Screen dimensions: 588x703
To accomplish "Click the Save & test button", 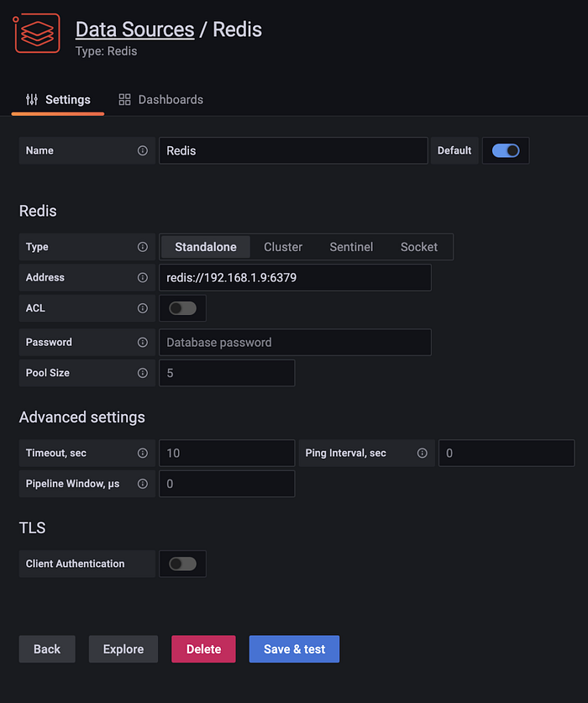I will [294, 648].
